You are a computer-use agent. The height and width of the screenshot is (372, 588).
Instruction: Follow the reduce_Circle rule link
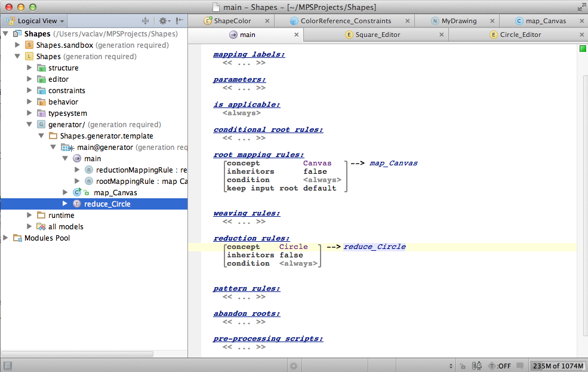point(374,247)
